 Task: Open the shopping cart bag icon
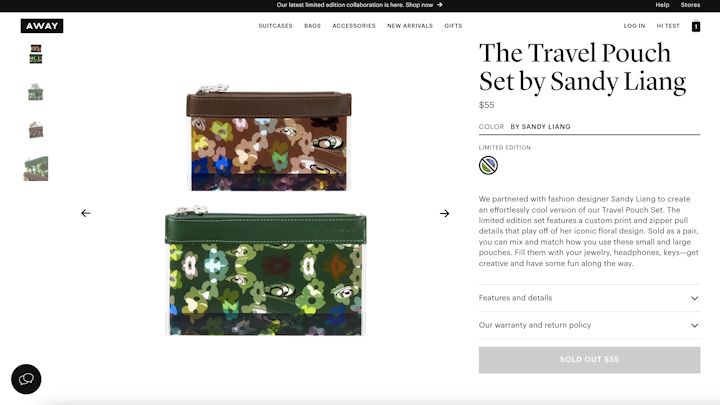point(696,26)
